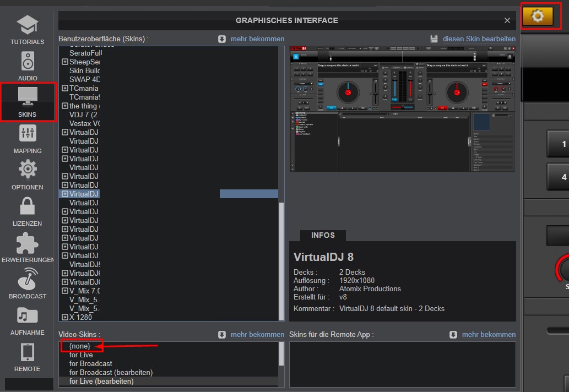Click the red-ringed knob in background window
569x392 pixels.
click(x=562, y=269)
